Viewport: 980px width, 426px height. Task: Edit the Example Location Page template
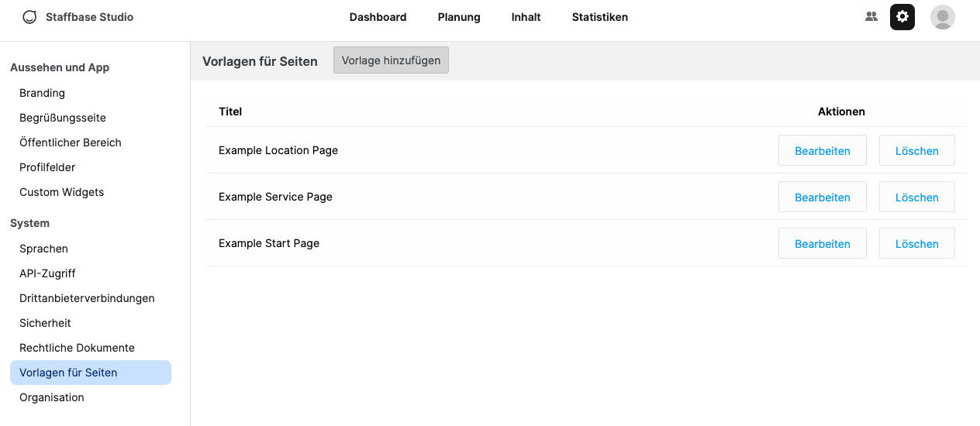tap(822, 151)
